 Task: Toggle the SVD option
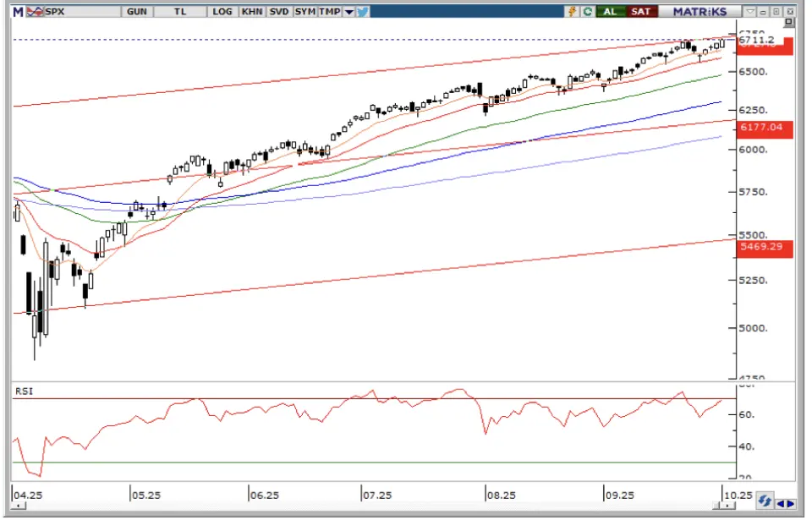279,12
